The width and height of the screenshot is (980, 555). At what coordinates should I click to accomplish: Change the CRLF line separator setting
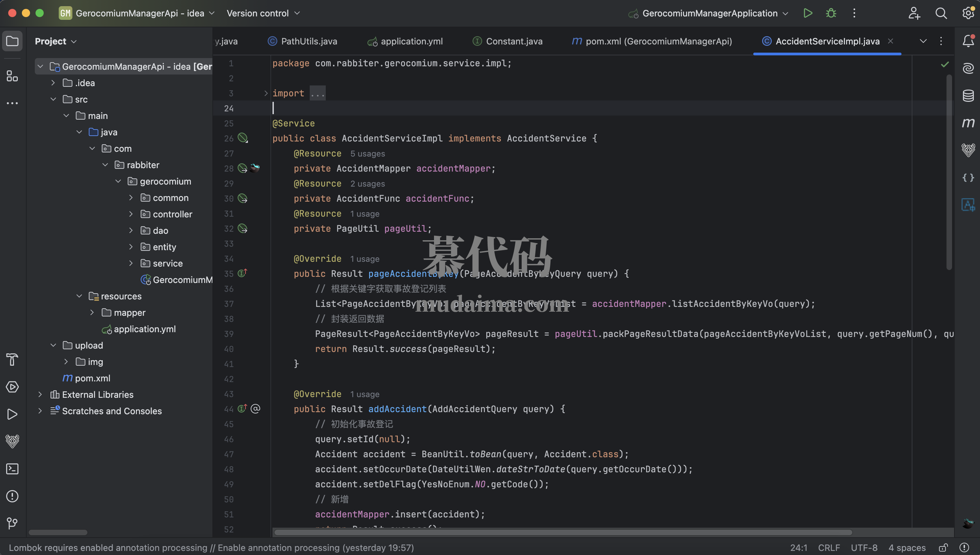(x=829, y=548)
